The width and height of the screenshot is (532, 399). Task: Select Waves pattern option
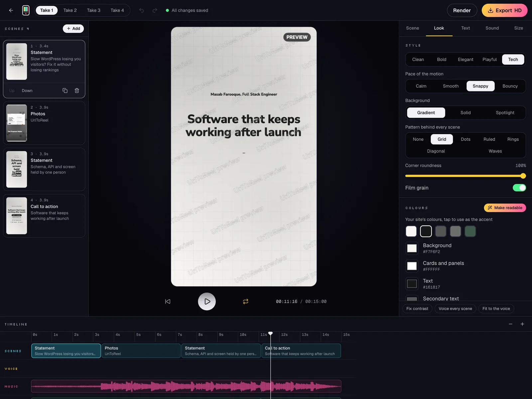click(x=495, y=151)
